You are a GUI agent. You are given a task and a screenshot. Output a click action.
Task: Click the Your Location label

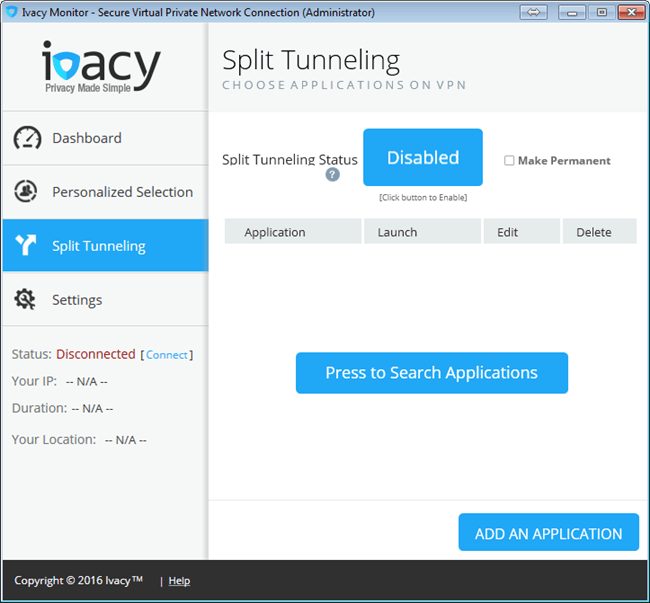coord(53,439)
